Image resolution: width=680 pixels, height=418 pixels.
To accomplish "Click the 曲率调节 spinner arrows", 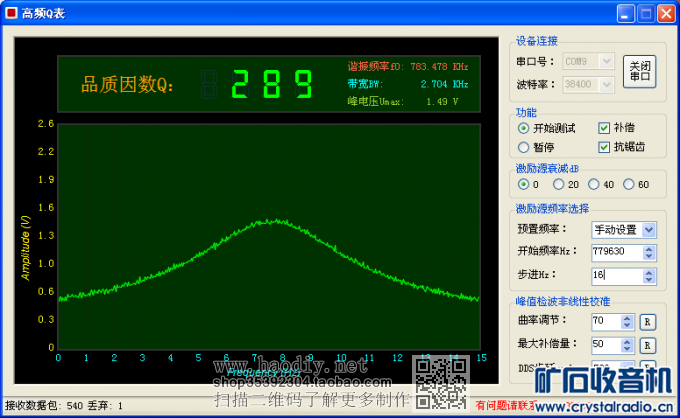I will coord(626,322).
